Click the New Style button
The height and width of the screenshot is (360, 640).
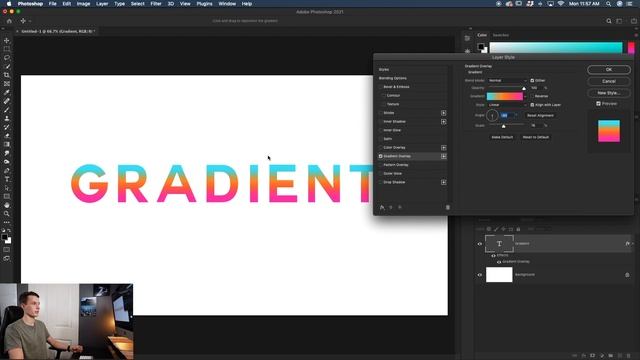(x=609, y=93)
